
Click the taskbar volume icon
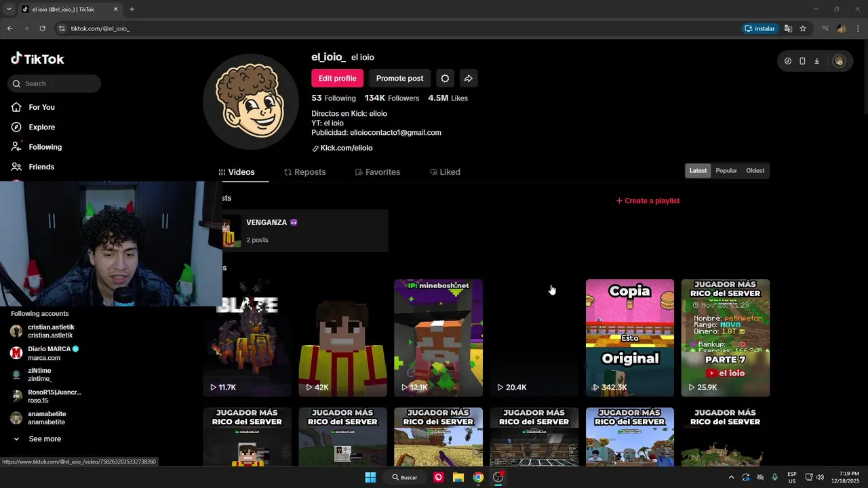[x=820, y=477]
